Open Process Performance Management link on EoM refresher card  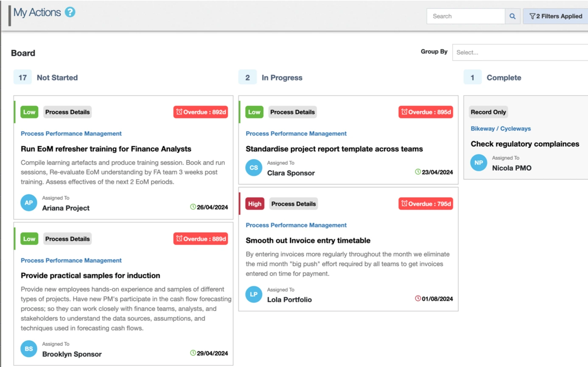(x=71, y=133)
